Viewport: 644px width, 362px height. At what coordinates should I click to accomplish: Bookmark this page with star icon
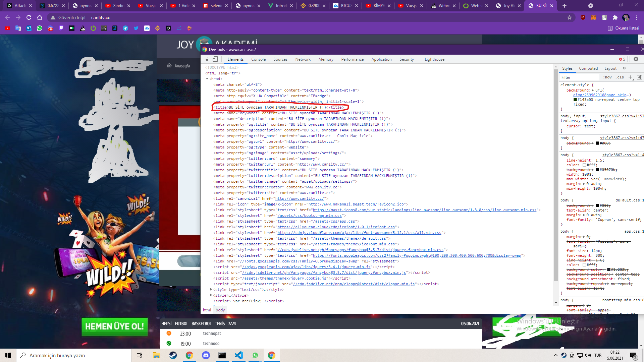[x=570, y=17]
